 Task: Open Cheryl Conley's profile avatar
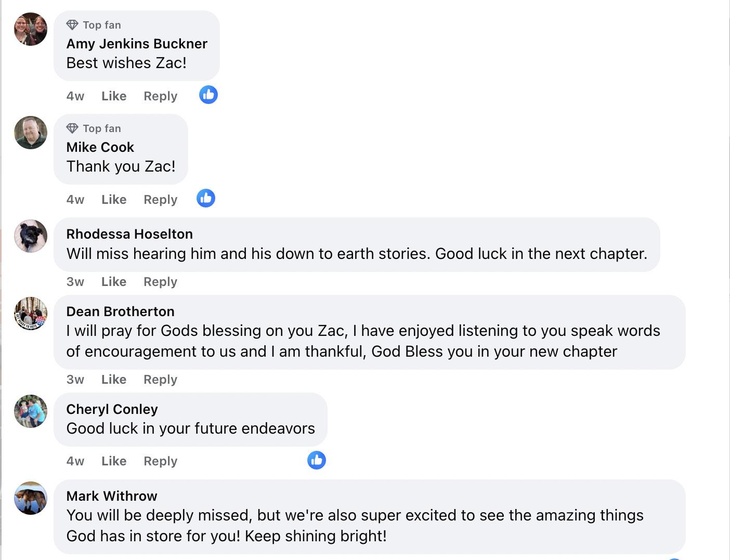pos(31,411)
